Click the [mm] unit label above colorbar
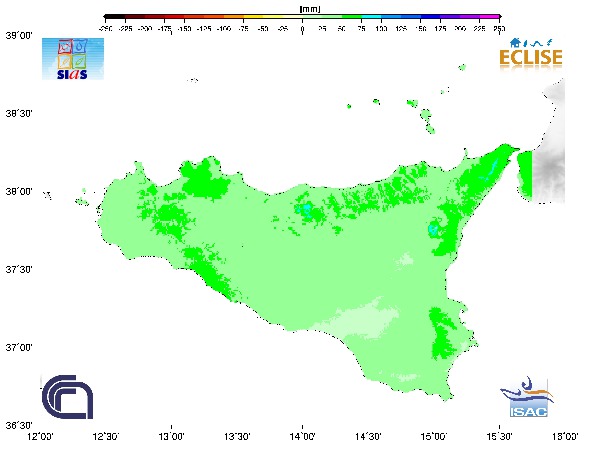 [310, 9]
